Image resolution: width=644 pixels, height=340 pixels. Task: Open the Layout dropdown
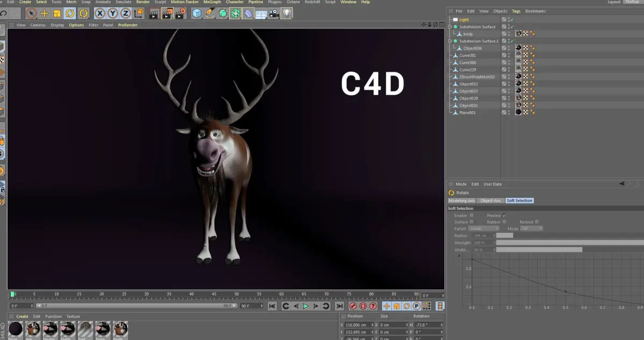[x=632, y=2]
